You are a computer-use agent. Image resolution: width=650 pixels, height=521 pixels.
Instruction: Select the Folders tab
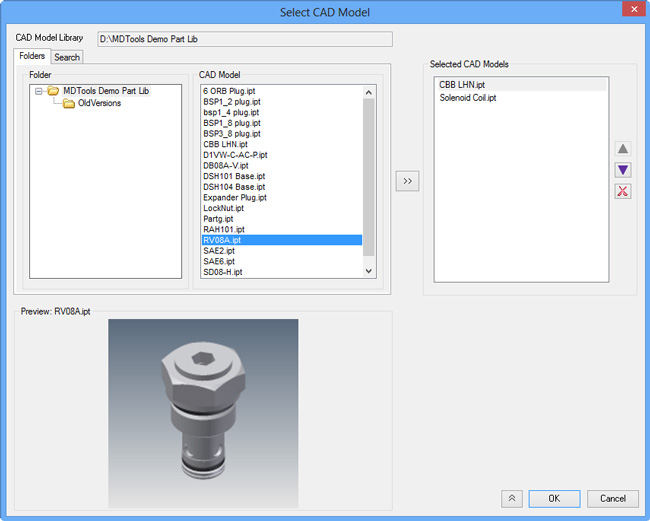33,56
